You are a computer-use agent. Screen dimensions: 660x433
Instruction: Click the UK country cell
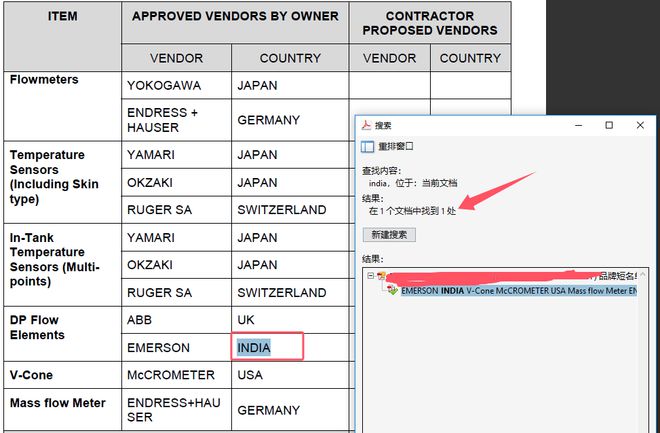[x=290, y=320]
